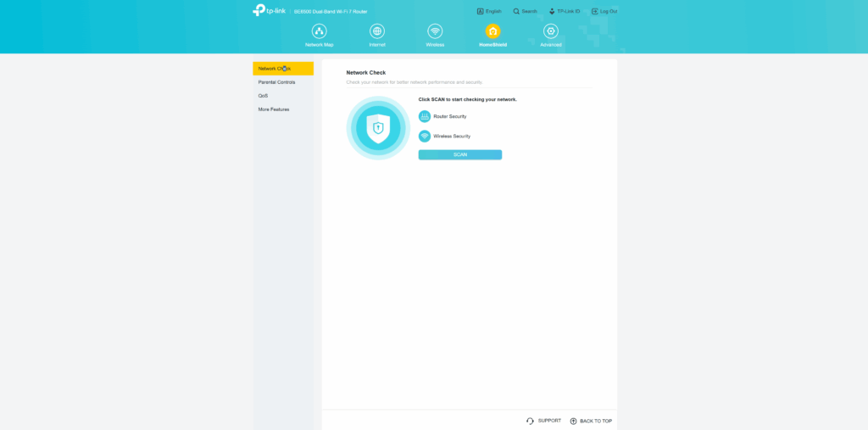Open the Advanced gear icon
Viewport: 868px width, 430px height.
[x=550, y=31]
